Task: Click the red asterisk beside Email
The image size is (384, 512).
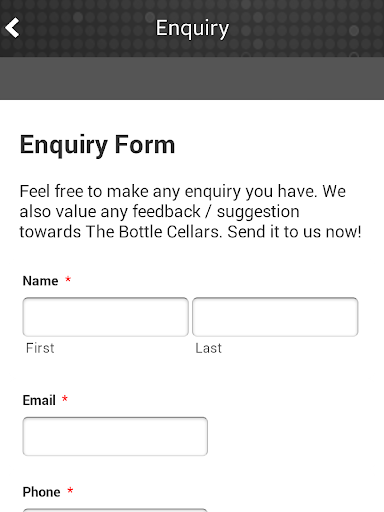Action: (65, 399)
